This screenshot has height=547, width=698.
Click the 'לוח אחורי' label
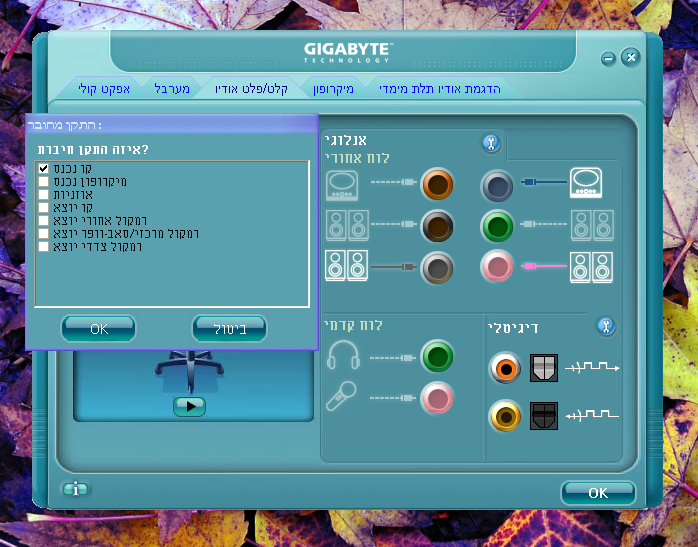357,158
